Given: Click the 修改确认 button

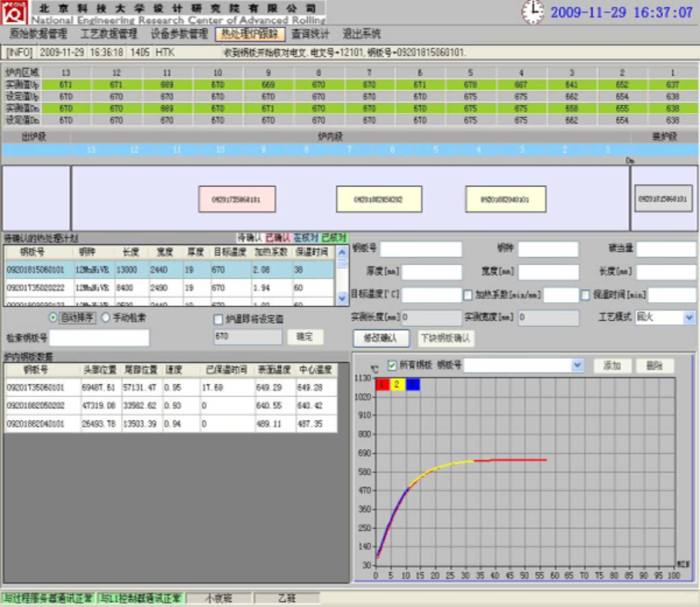Looking at the screenshot, I should point(381,338).
